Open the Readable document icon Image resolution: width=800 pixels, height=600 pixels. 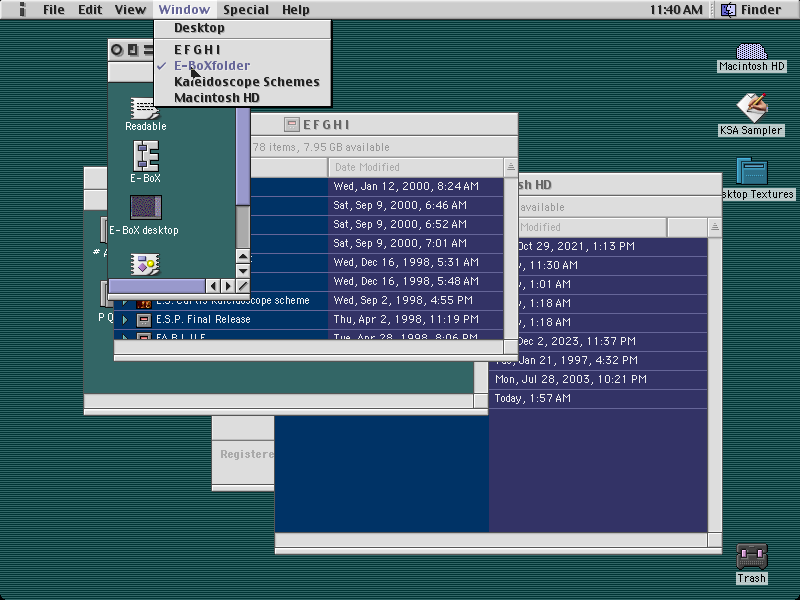click(145, 108)
